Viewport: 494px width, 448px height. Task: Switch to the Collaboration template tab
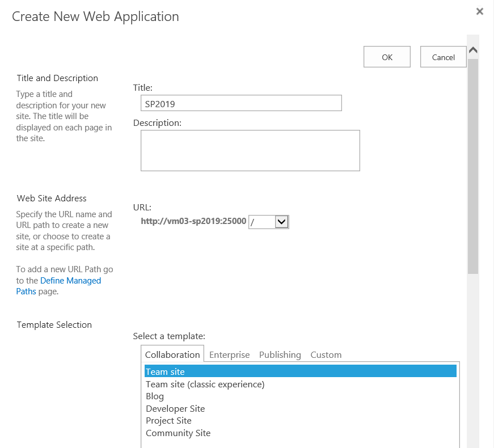click(x=172, y=355)
